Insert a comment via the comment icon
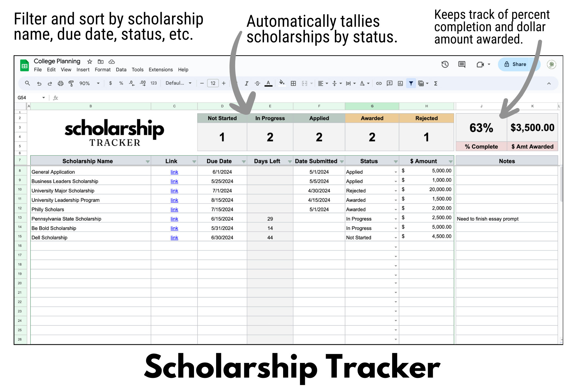The image size is (588, 392). click(x=389, y=84)
